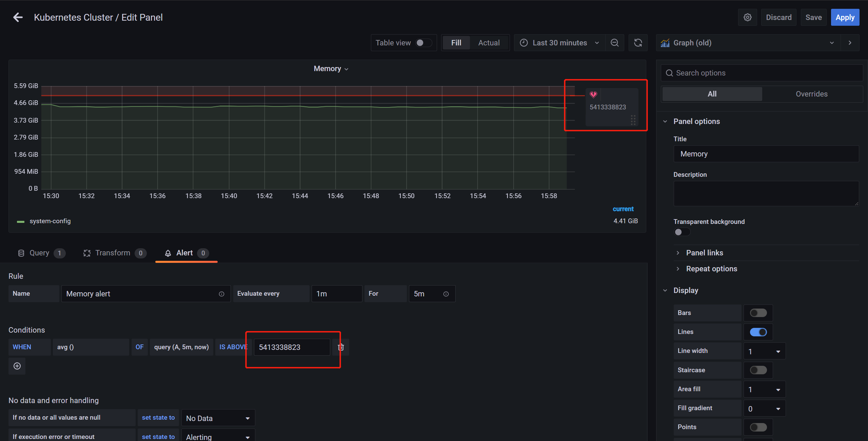868x441 pixels.
Task: Open the Line width dropdown
Action: click(x=764, y=351)
